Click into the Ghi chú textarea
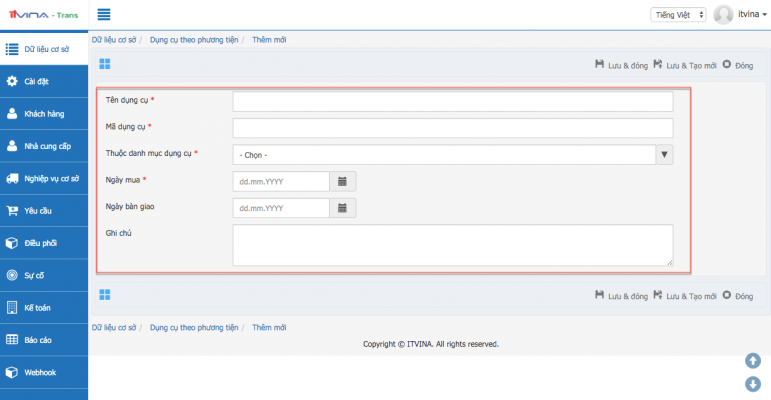This screenshot has width=771, height=400. click(x=452, y=245)
